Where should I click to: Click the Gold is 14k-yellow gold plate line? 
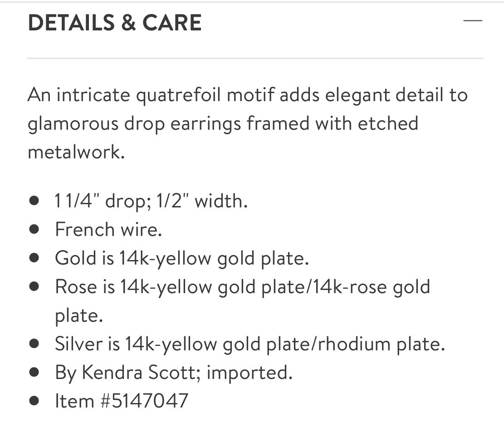182,258
